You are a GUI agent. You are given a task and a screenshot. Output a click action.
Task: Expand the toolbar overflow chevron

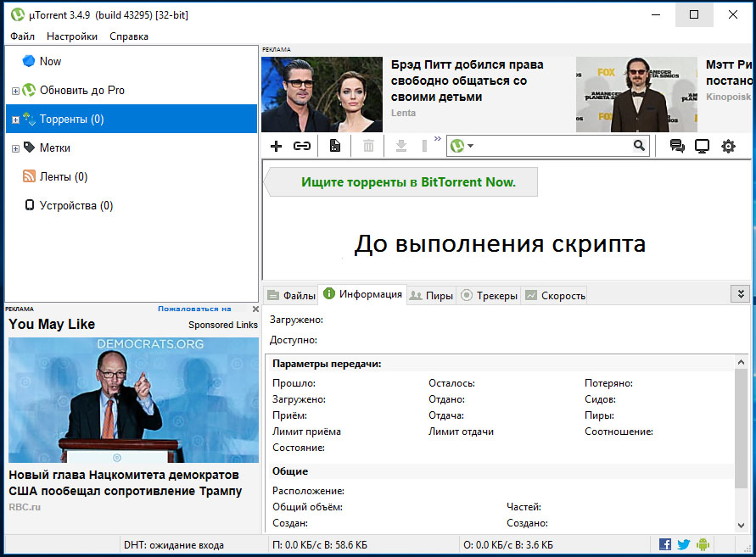click(437, 139)
